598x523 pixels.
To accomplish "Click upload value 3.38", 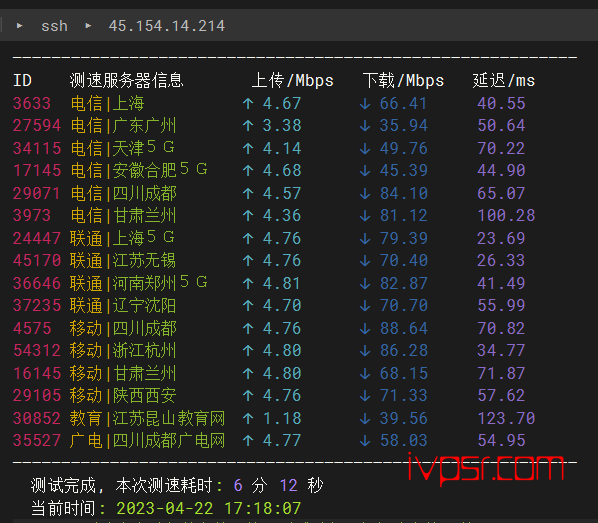I will (x=282, y=126).
